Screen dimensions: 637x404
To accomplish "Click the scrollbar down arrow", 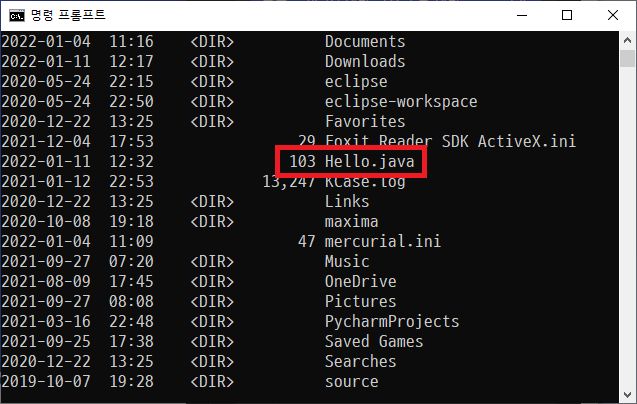I will tap(627, 395).
